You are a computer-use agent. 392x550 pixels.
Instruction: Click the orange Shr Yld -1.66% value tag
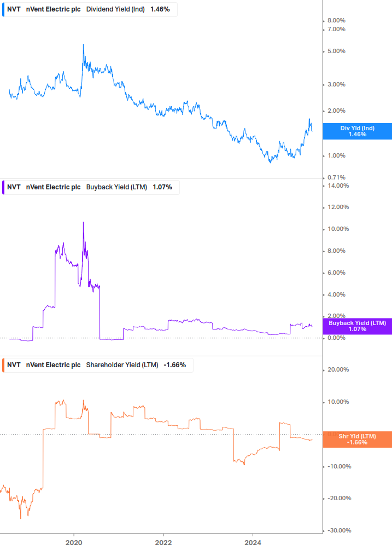coord(358,439)
